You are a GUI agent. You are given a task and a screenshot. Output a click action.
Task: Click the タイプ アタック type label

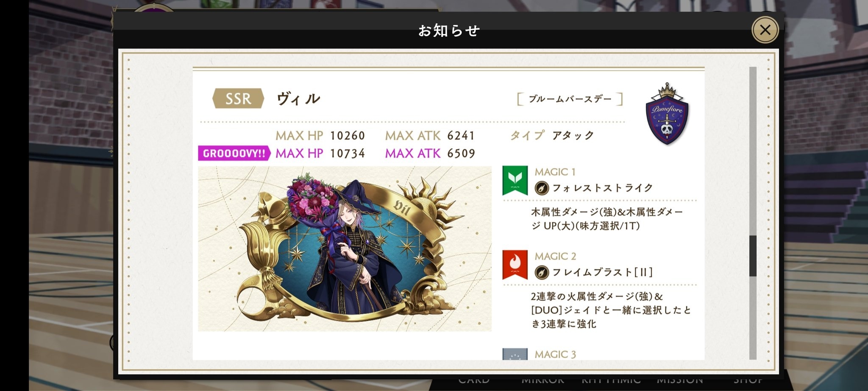(552, 135)
